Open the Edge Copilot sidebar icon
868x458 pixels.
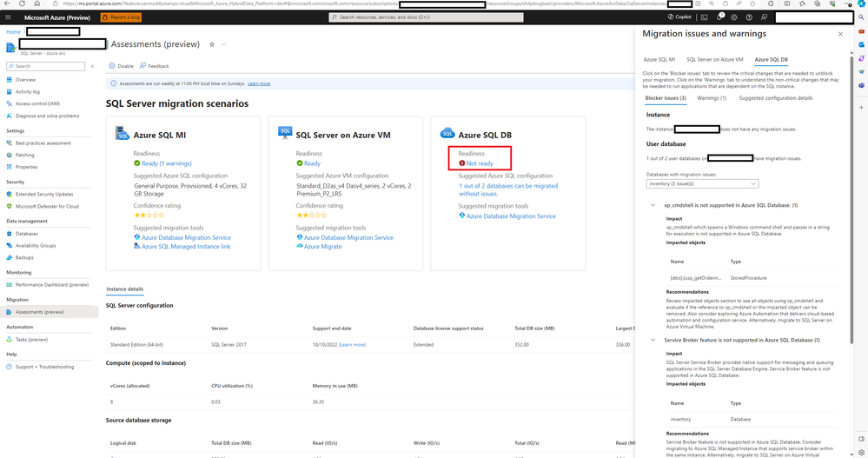coord(861,3)
